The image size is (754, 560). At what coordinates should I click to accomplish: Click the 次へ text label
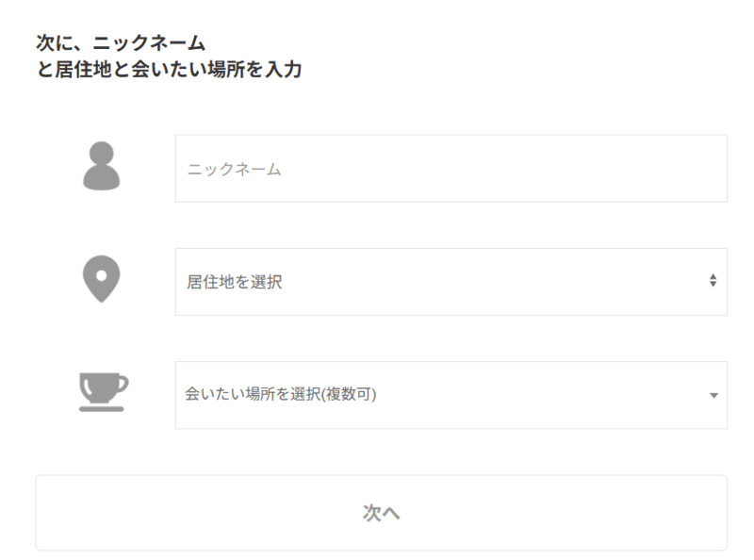(x=382, y=513)
